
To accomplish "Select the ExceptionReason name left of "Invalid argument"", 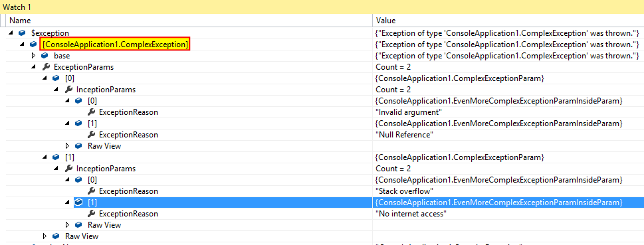I will tap(128, 112).
